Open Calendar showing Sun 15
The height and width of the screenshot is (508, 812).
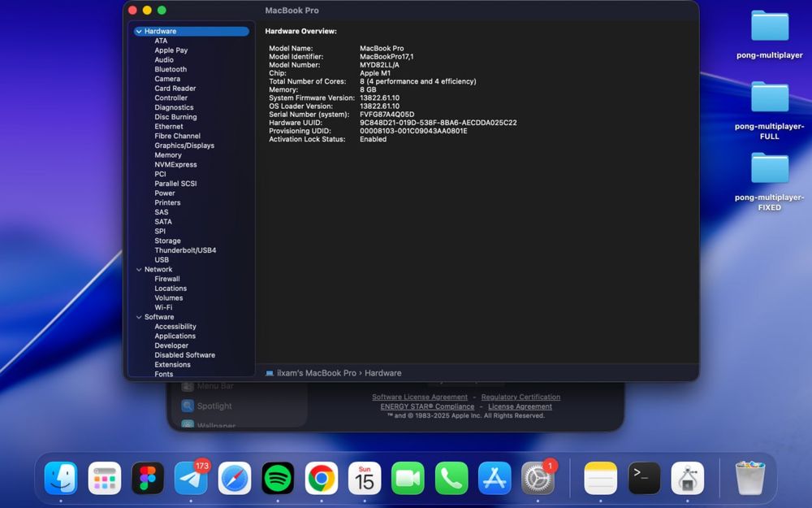[x=365, y=478]
